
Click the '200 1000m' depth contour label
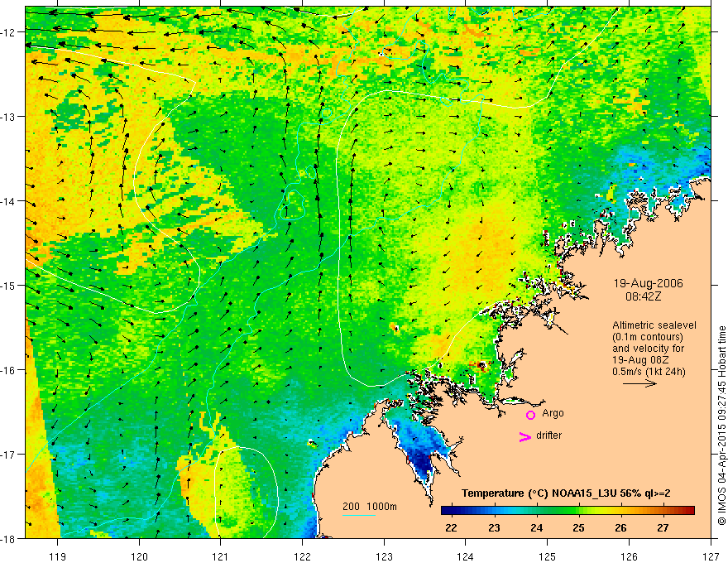[x=370, y=507]
